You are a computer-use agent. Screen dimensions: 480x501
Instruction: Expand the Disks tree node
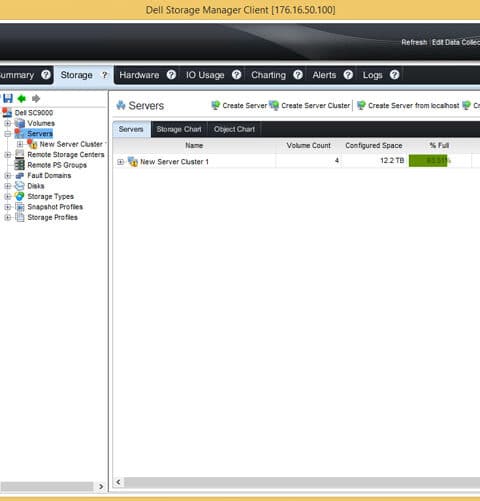coord(8,186)
